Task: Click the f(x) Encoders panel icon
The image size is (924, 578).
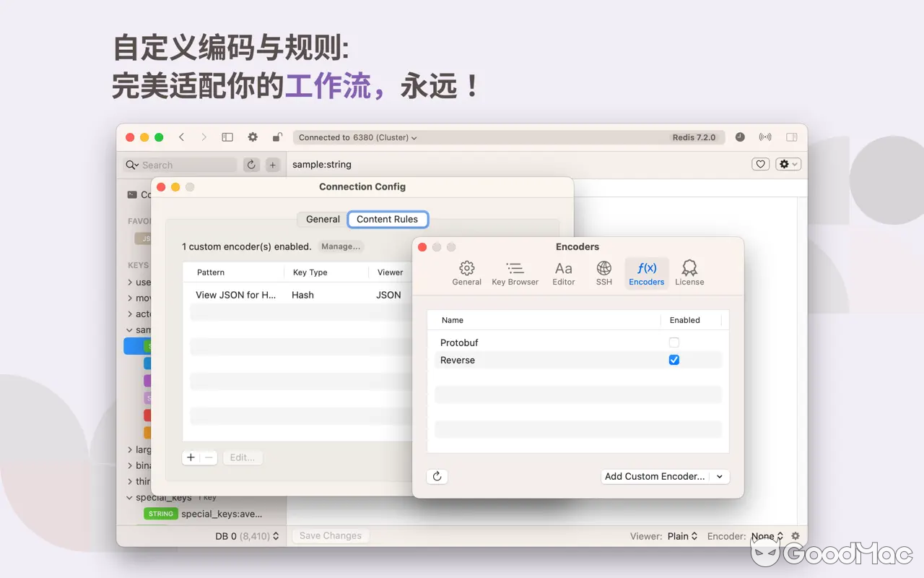Action: (646, 272)
